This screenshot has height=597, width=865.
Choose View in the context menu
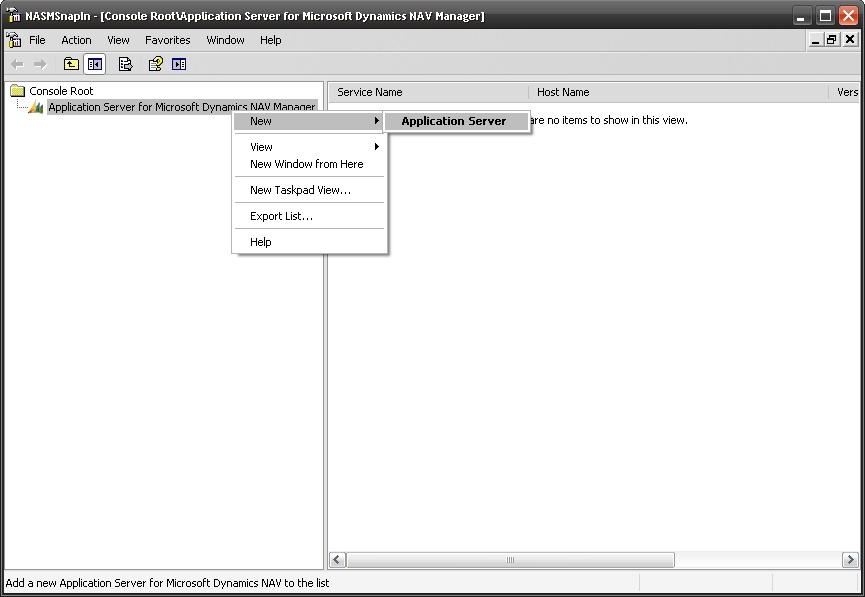pos(309,147)
